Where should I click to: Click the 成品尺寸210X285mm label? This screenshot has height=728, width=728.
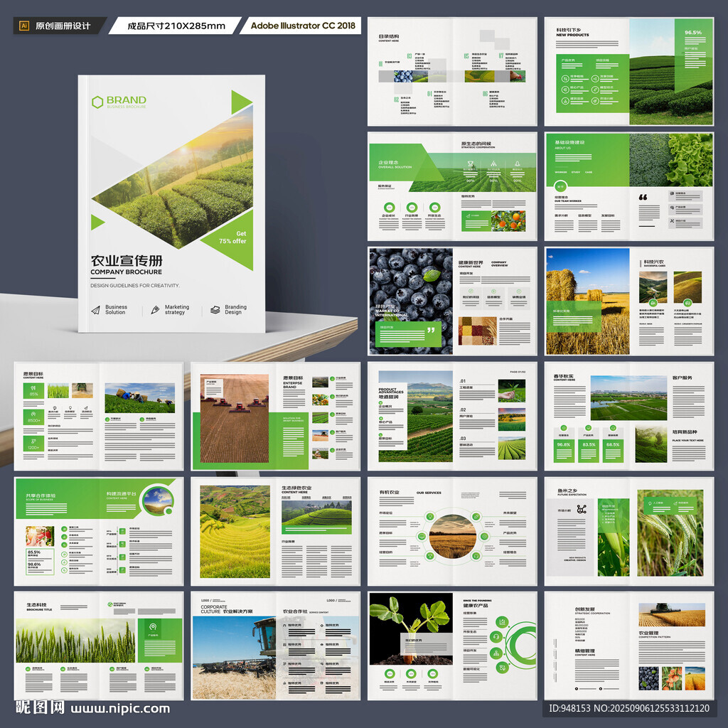(176, 26)
